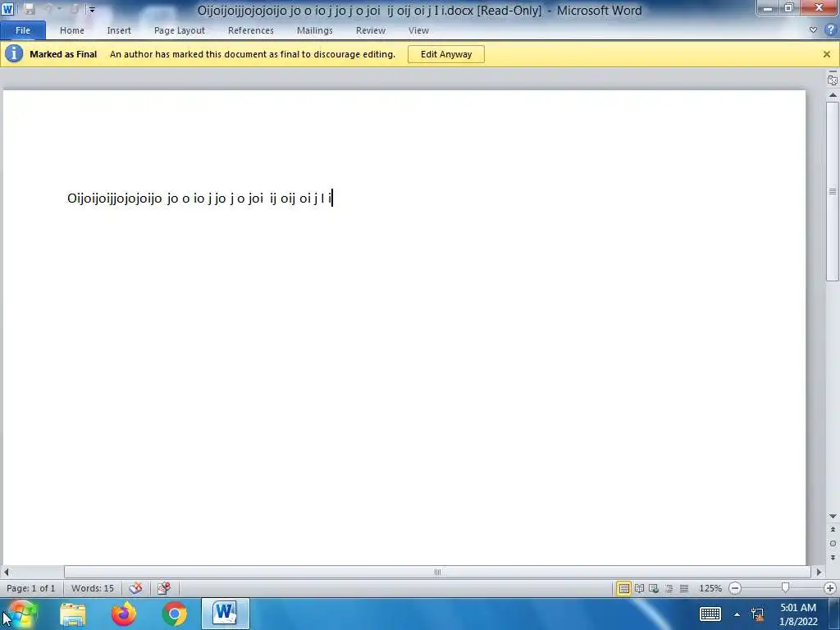Open File Explorer from taskbar
840x630 pixels.
click(x=73, y=614)
